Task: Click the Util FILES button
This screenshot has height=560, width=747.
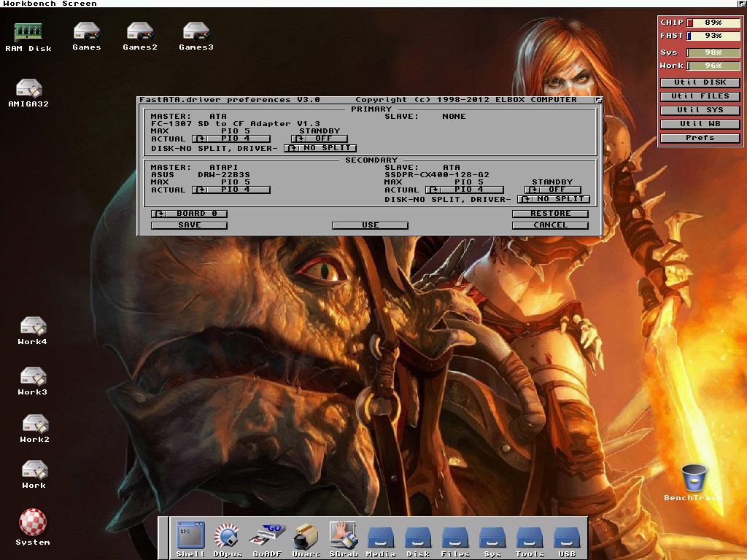Action: [x=700, y=96]
